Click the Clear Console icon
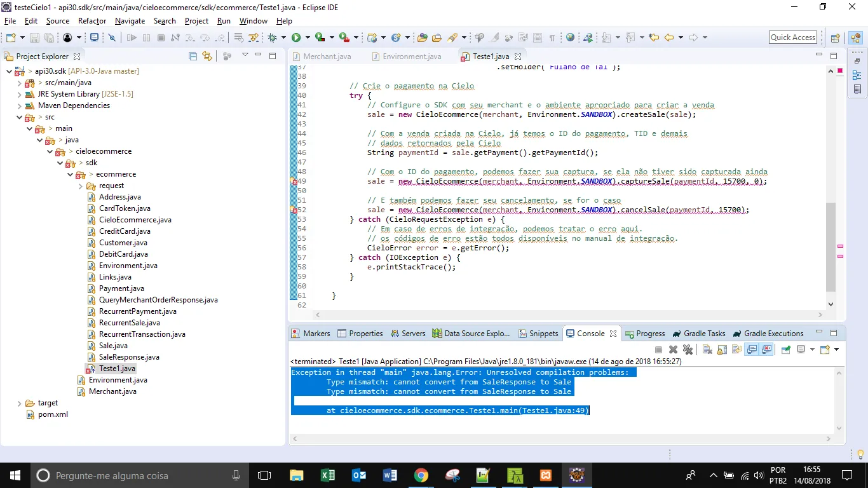The width and height of the screenshot is (868, 488). coord(707,349)
